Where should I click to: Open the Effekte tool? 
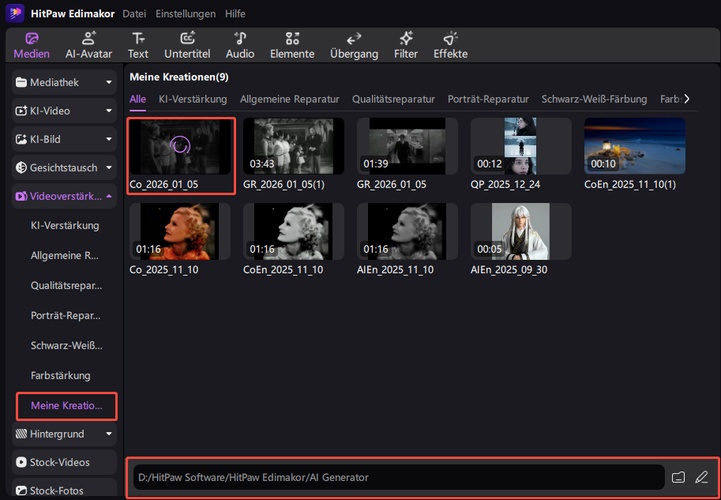[450, 46]
